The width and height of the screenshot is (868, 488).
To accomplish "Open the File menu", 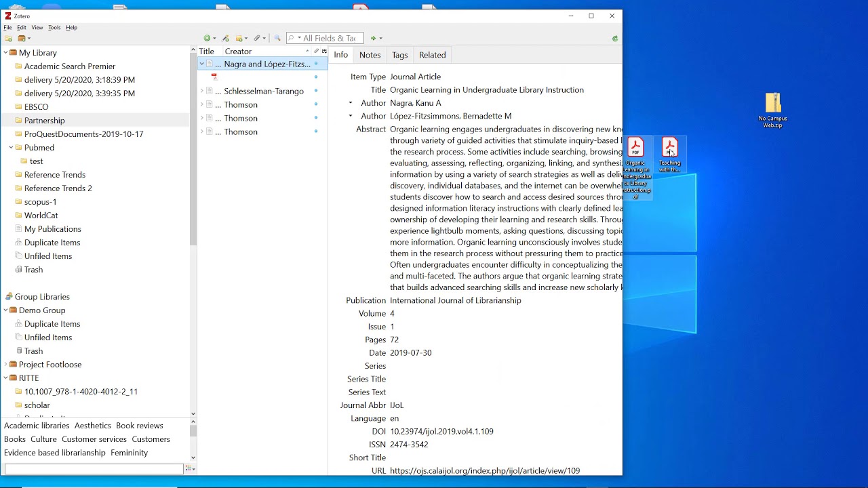I will (x=7, y=28).
